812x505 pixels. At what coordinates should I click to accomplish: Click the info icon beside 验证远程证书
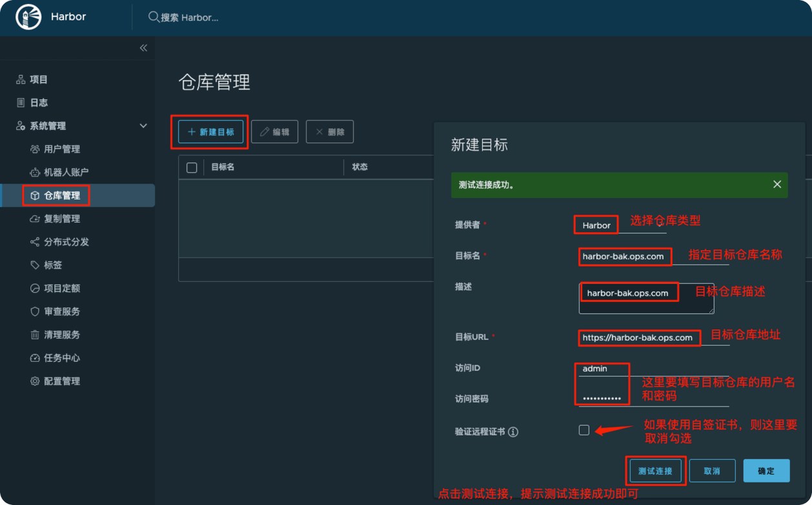pyautogui.click(x=513, y=432)
